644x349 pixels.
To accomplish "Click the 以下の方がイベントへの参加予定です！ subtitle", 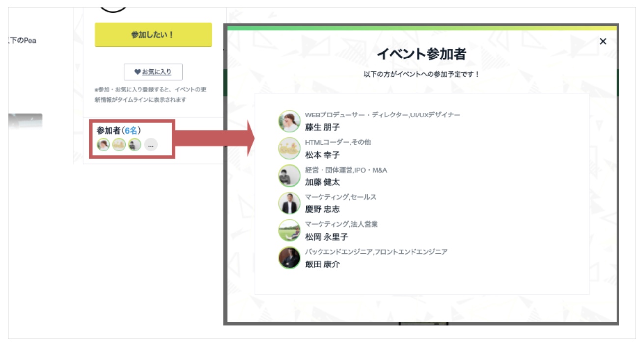I will pyautogui.click(x=421, y=75).
